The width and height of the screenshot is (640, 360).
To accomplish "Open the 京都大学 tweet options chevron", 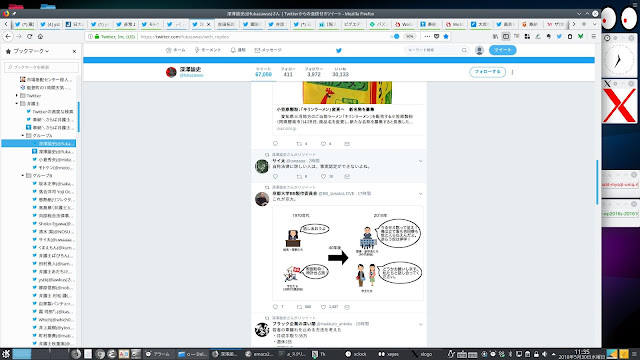I will coord(420,194).
